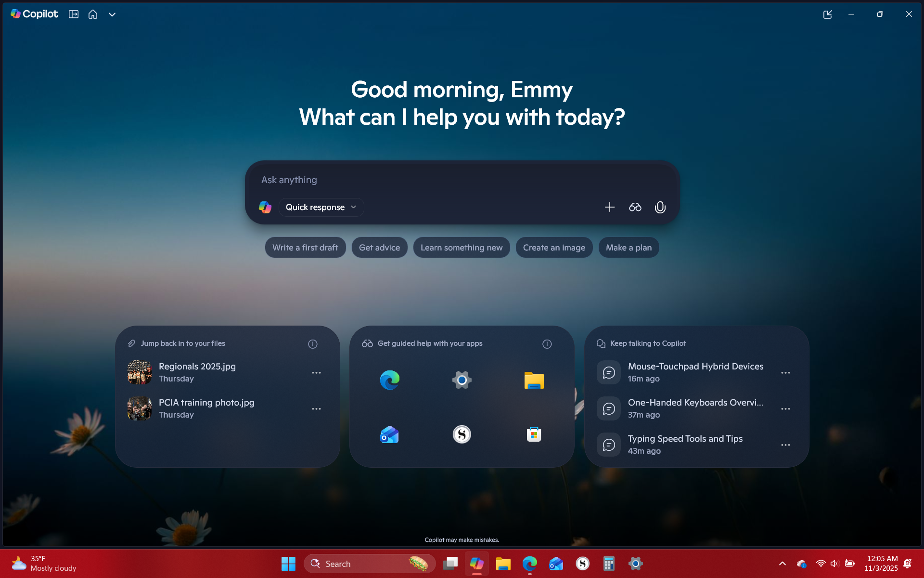924x578 pixels.
Task: Open Microsoft Store guided help icon
Action: tap(534, 434)
